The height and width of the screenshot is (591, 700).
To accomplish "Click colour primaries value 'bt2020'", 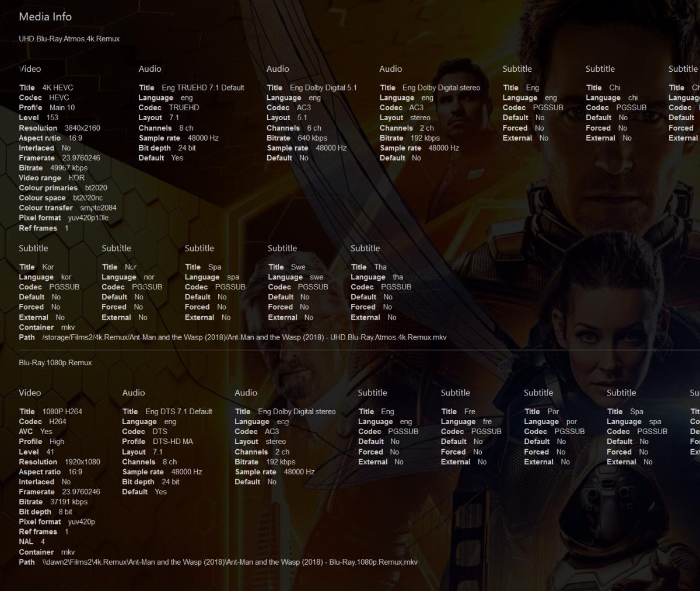I will 96,188.
